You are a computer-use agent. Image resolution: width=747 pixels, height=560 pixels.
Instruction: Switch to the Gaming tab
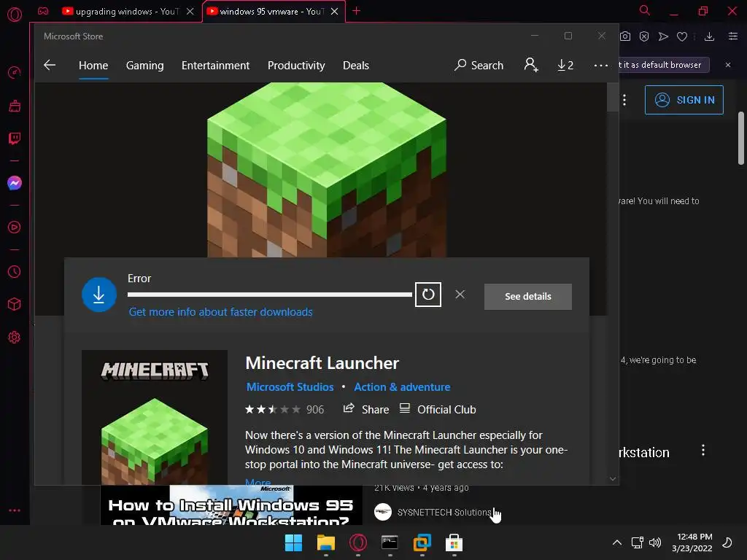tap(145, 65)
